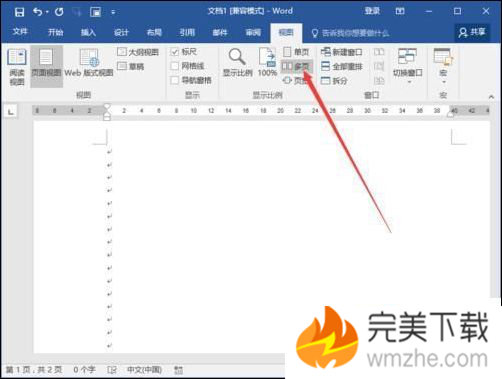Open the 视图 ribbon tab
Viewport: 502px width, 379px height.
(286, 32)
